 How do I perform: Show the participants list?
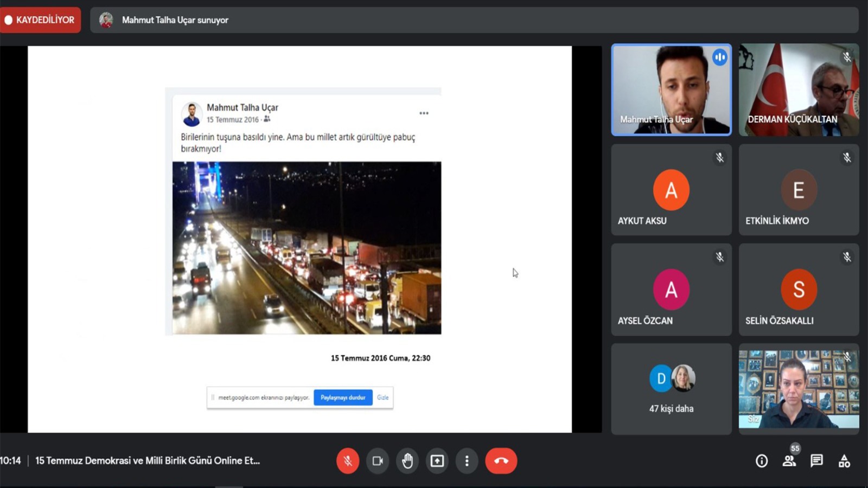pos(789,461)
